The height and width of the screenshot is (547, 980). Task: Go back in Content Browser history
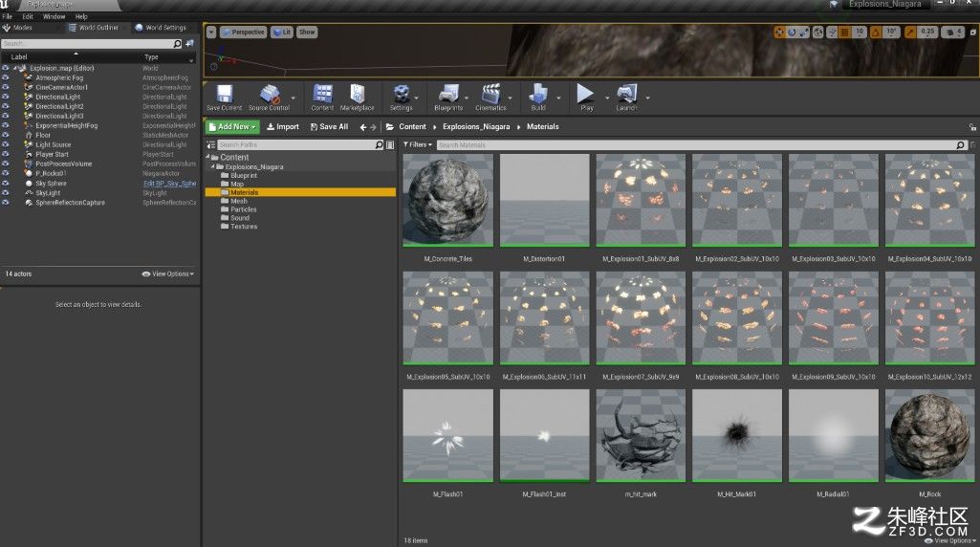pos(363,127)
